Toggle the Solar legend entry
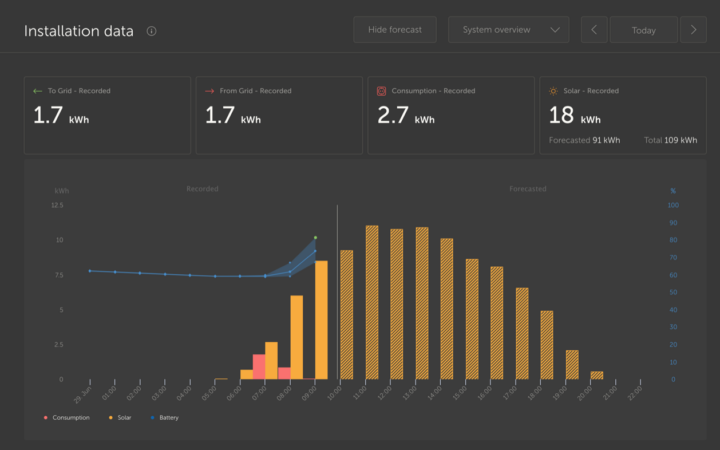Viewport: 720px width, 450px height. tap(120, 417)
